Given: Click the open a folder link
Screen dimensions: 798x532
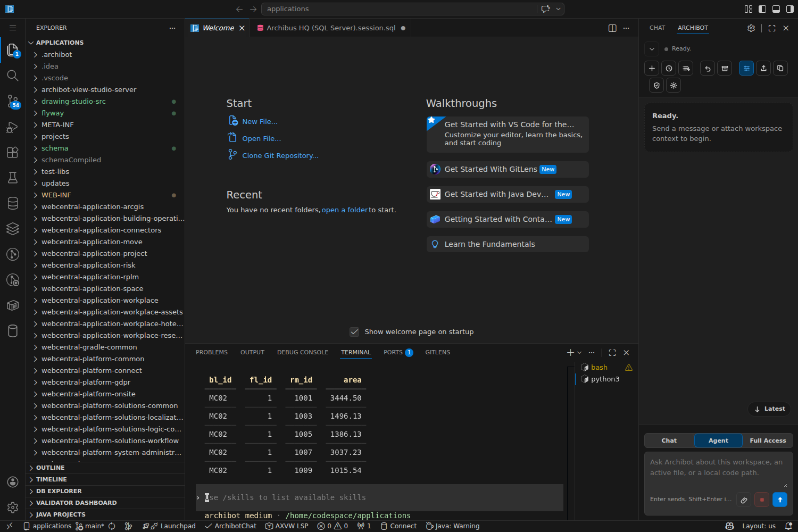Looking at the screenshot, I should pos(345,210).
